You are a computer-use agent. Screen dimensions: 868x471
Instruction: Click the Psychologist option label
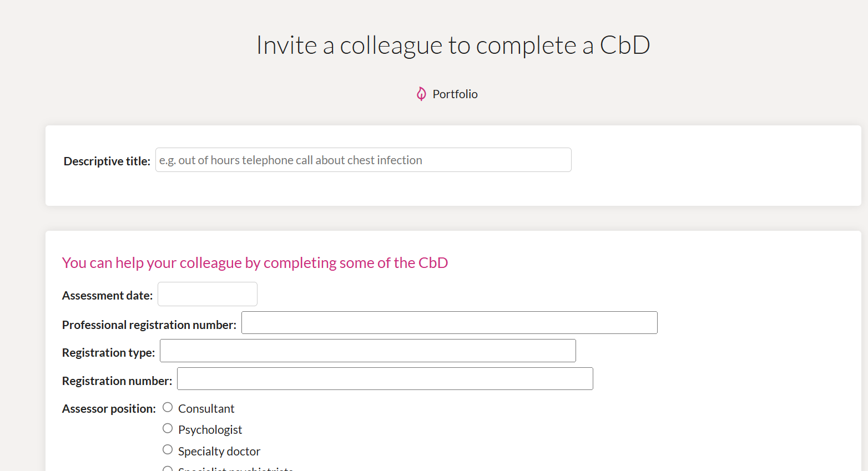click(210, 430)
